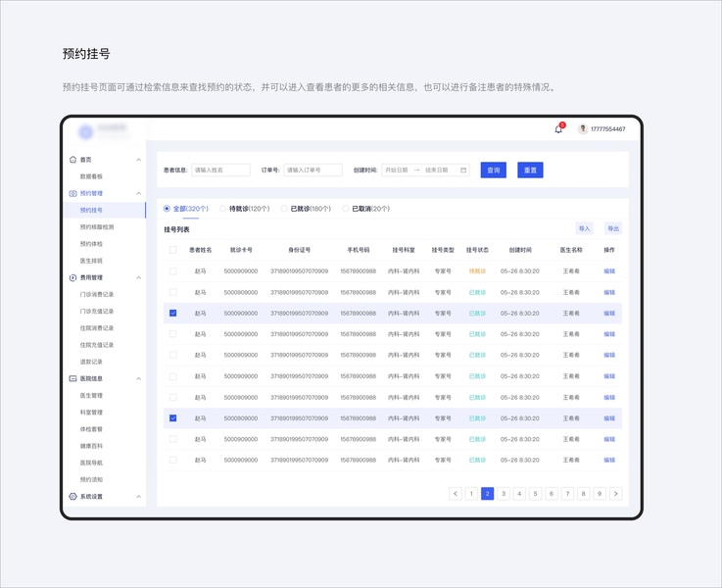722x588 pixels.
Task: Click 编辑 in the 待就诊 status row
Action: pos(609,271)
